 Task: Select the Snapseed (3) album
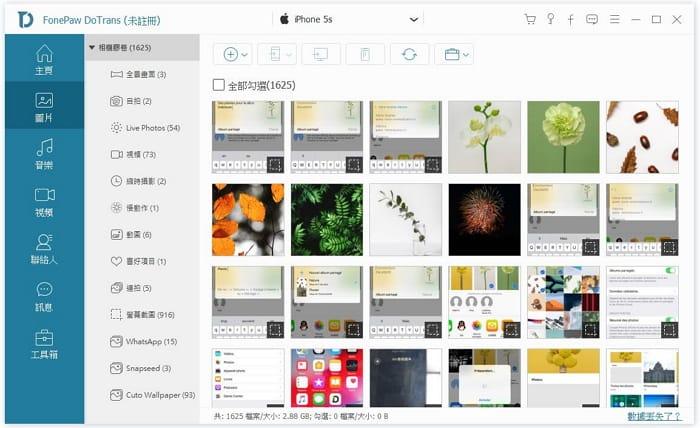pos(141,369)
